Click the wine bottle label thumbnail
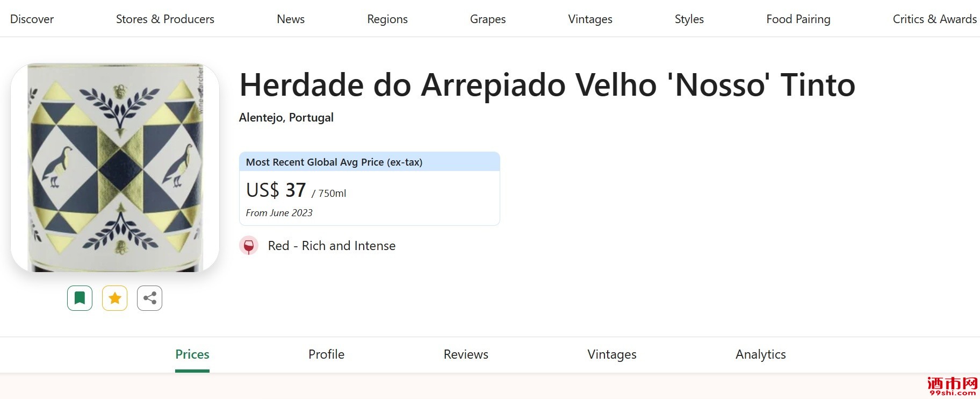Image resolution: width=980 pixels, height=399 pixels. [115, 168]
